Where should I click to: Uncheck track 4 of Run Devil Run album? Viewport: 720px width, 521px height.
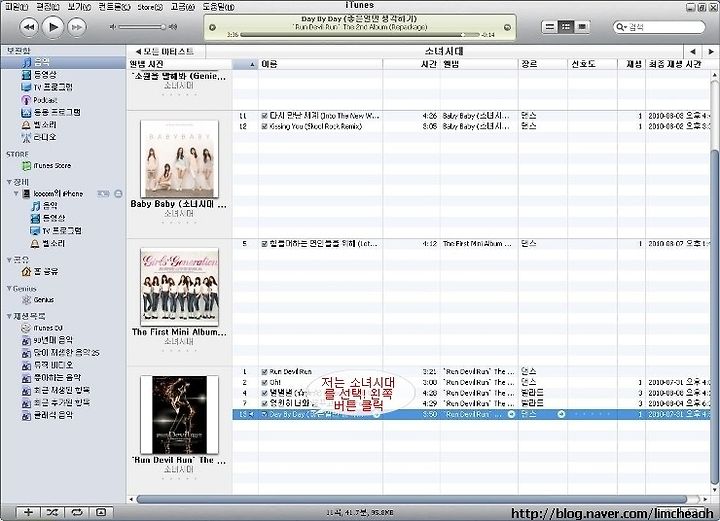tap(264, 393)
